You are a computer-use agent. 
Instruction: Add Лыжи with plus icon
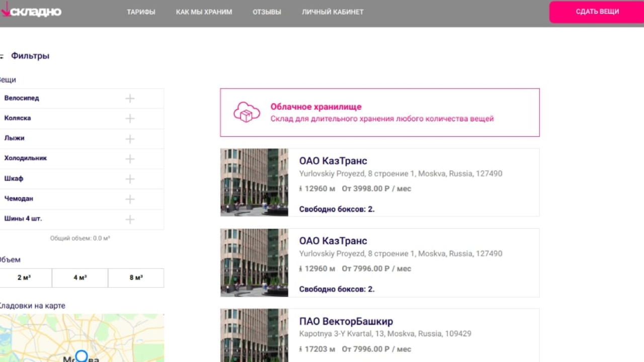click(x=130, y=139)
